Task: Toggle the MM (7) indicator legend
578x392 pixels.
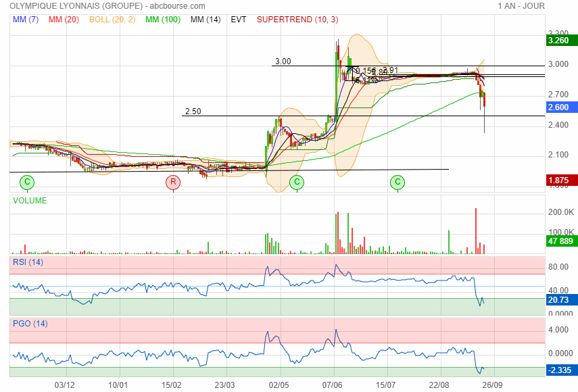Action: (26, 20)
